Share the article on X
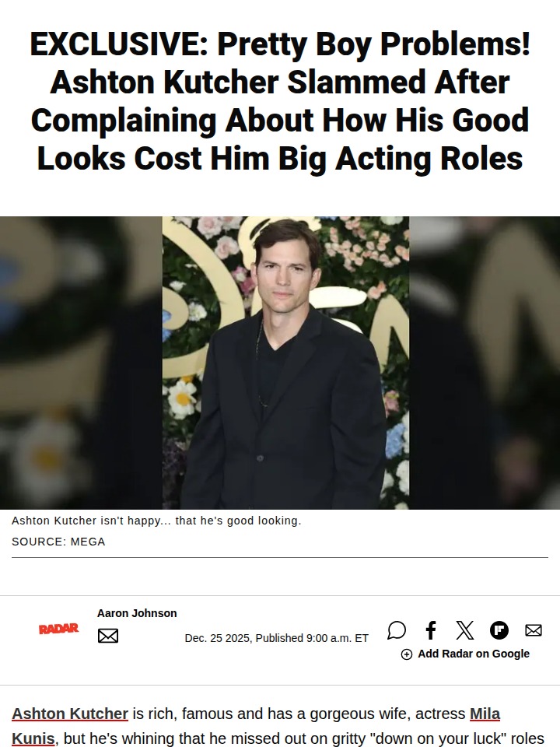The image size is (560, 747). point(465,630)
